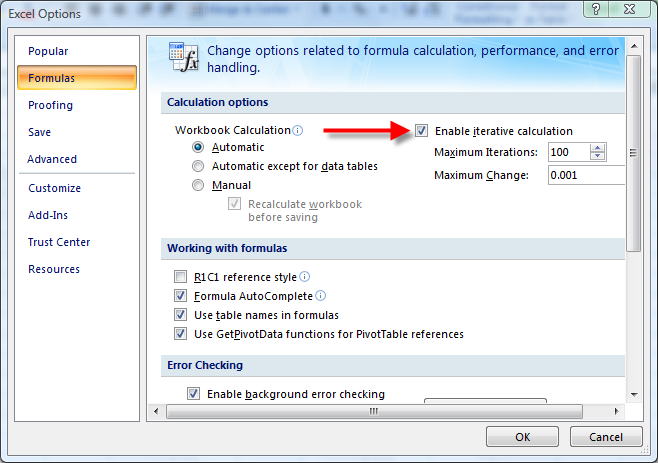
Task: Click the Maximum Iterations input field
Action: (x=569, y=152)
